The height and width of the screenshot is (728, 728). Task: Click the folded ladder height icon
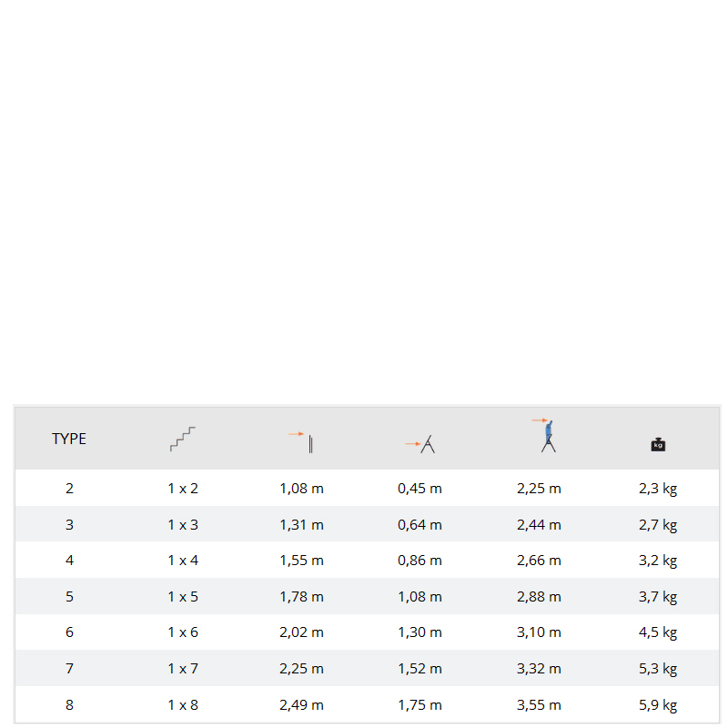(301, 441)
